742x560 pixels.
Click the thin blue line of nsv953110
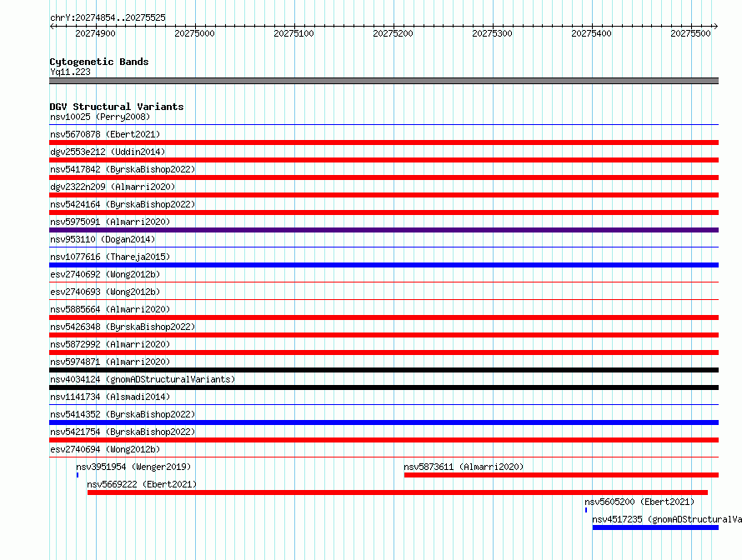pos(384,247)
